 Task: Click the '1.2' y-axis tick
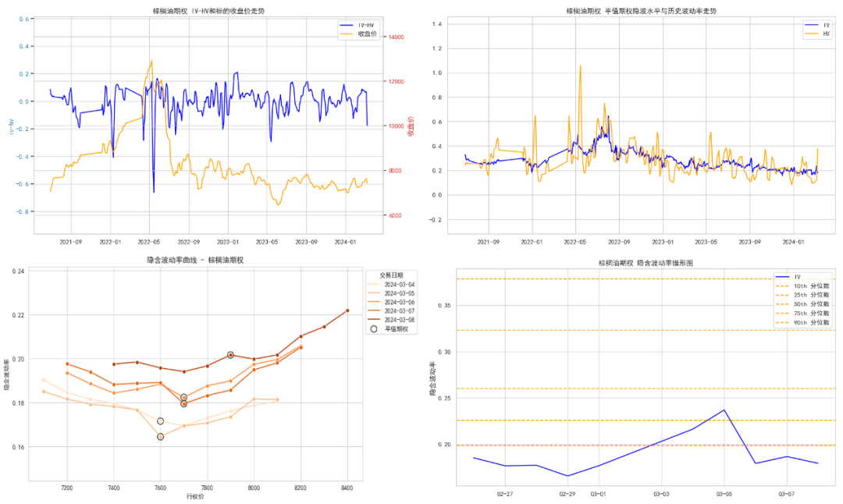(x=436, y=48)
